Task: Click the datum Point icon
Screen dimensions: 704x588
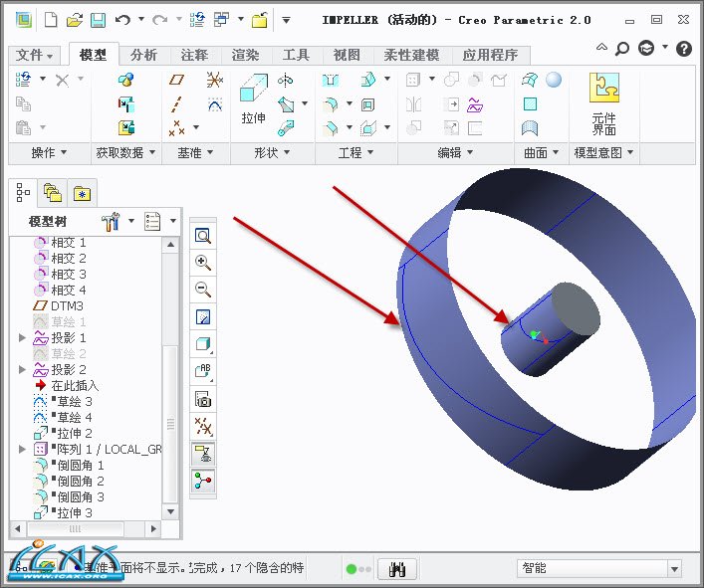Action: point(176,127)
